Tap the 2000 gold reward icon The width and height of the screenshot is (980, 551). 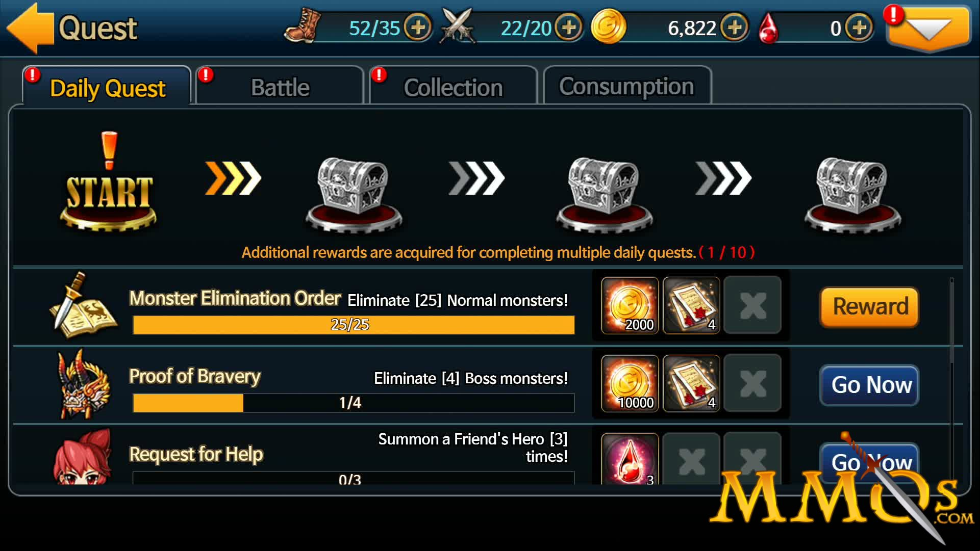coord(630,305)
